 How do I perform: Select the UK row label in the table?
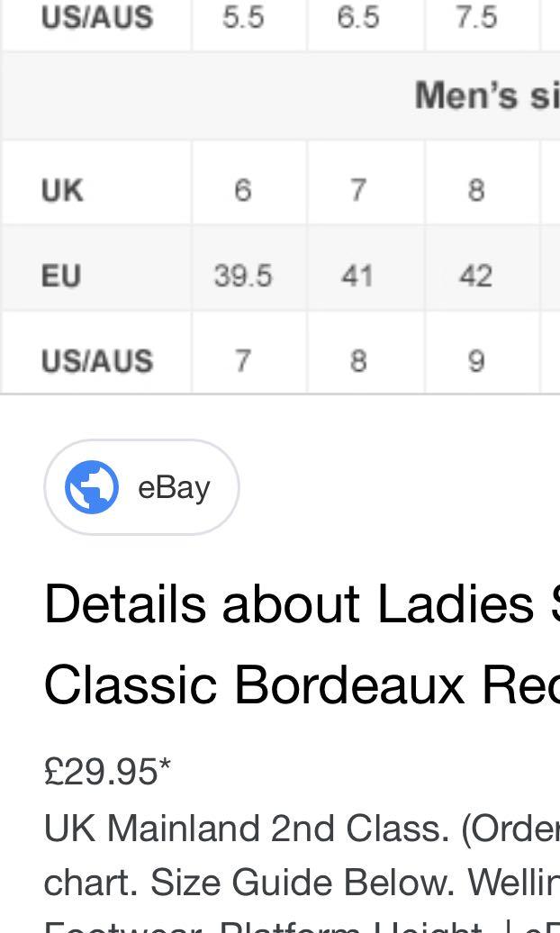[x=62, y=190]
